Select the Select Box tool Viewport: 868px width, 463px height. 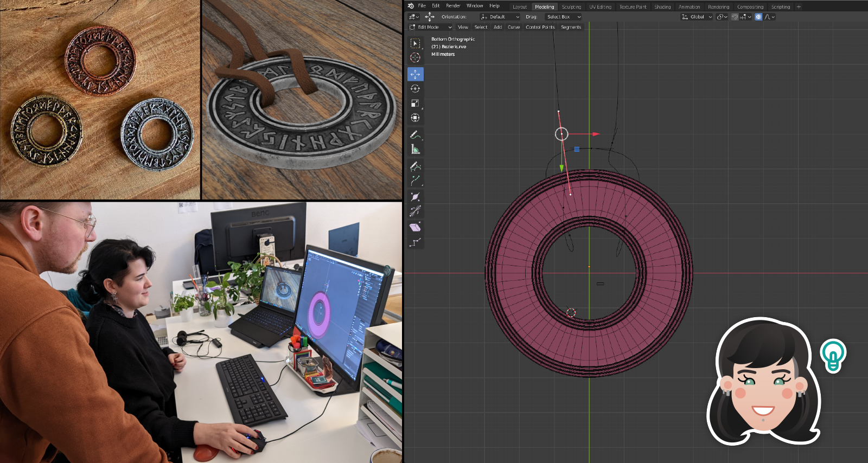click(415, 43)
